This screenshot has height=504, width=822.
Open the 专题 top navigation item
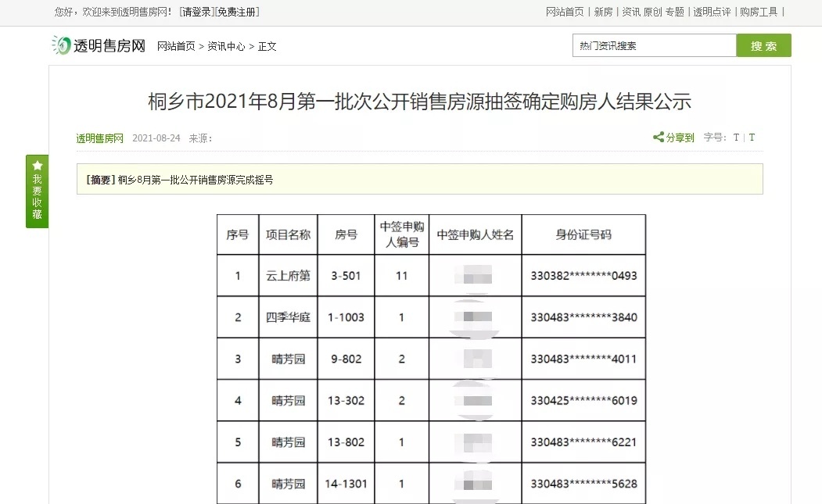click(x=675, y=12)
